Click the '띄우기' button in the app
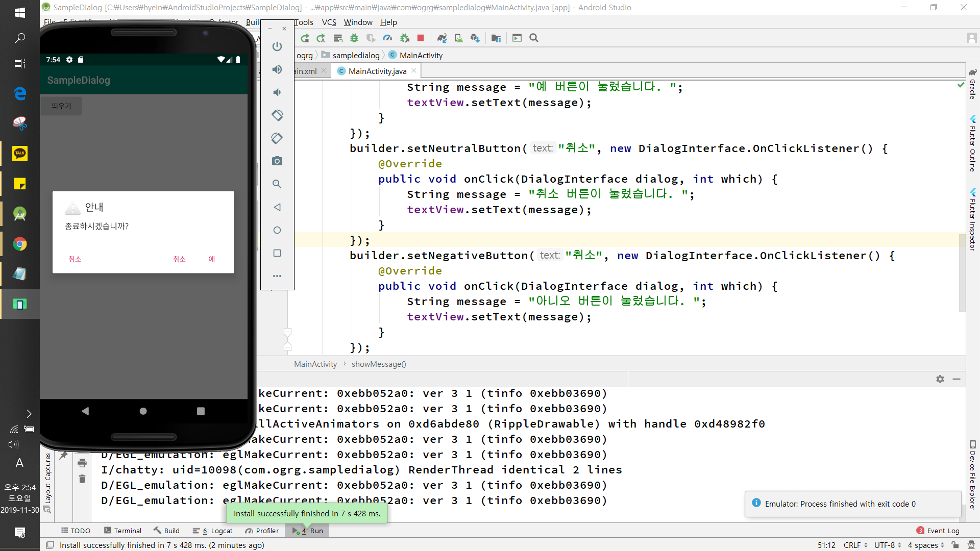This screenshot has width=980, height=551. [x=61, y=106]
